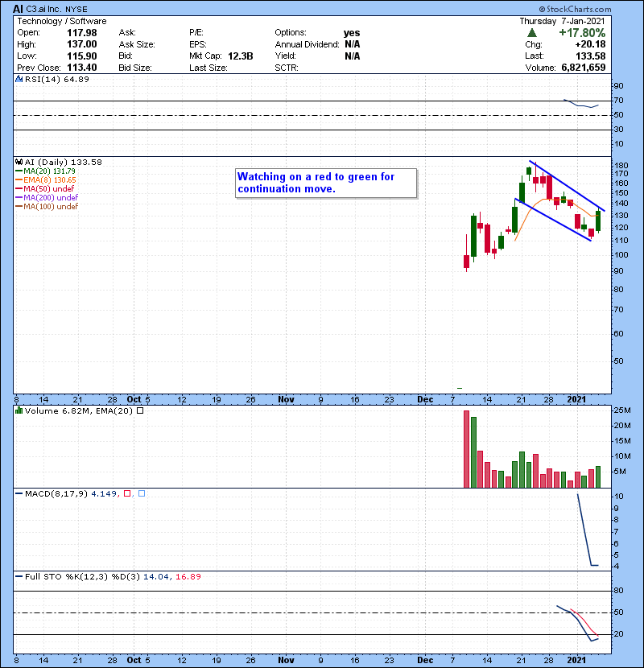Click the AI (Daily) 133.58 chart title
The height and width of the screenshot is (668, 644).
tap(64, 162)
